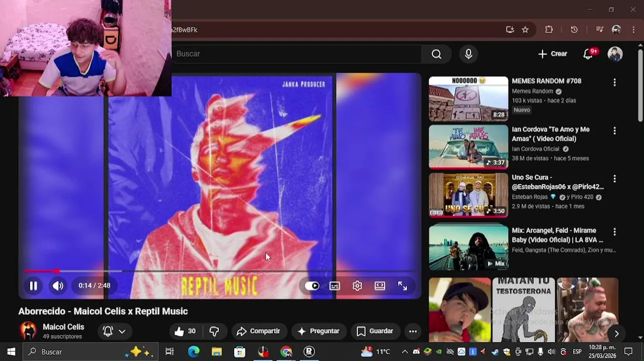Open the YouTube account avatar menu
Viewport: 644px width, 361px height.
(x=615, y=54)
